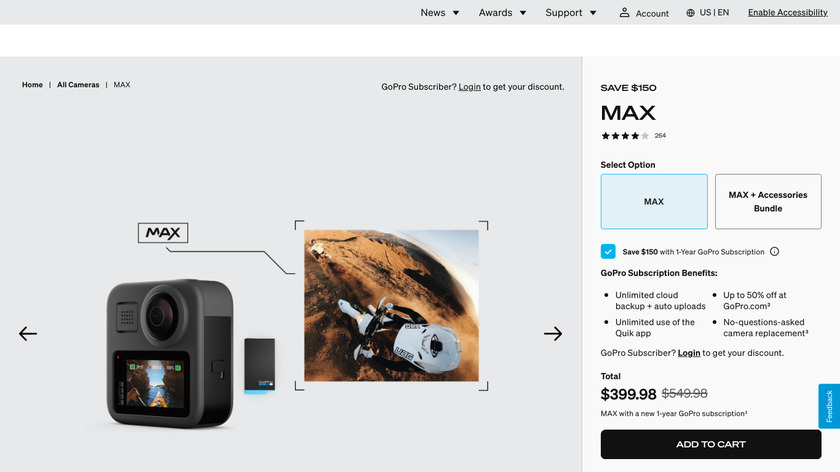Open the Support menu

pyautogui.click(x=564, y=12)
